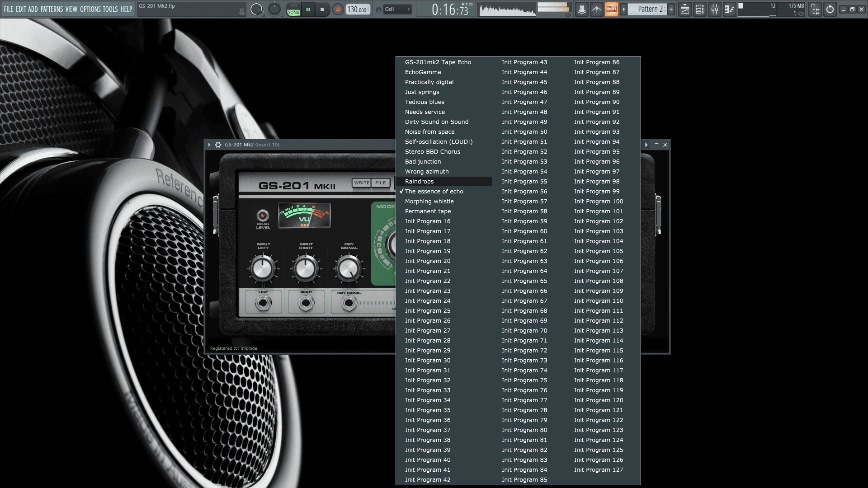This screenshot has height=488, width=868.
Task: Select preset Raindrops
Action: tap(444, 181)
